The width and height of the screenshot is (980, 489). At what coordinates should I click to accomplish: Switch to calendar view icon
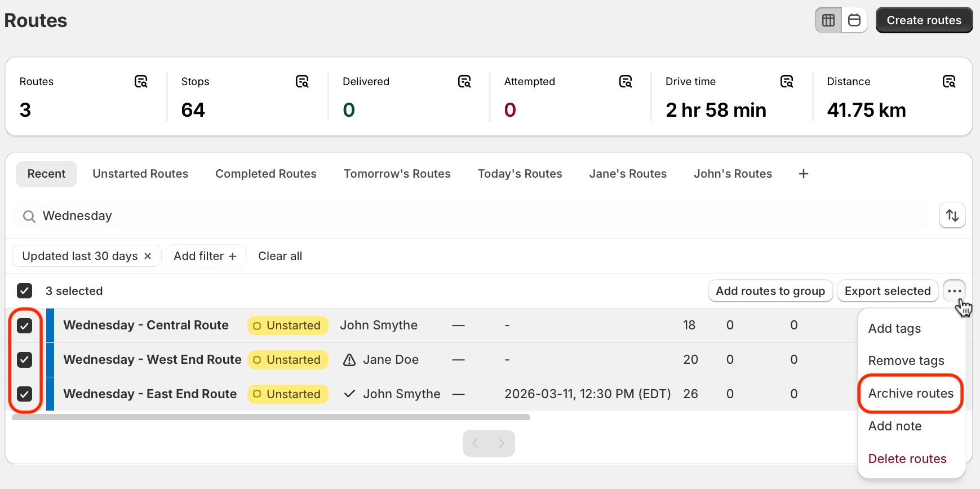[854, 20]
